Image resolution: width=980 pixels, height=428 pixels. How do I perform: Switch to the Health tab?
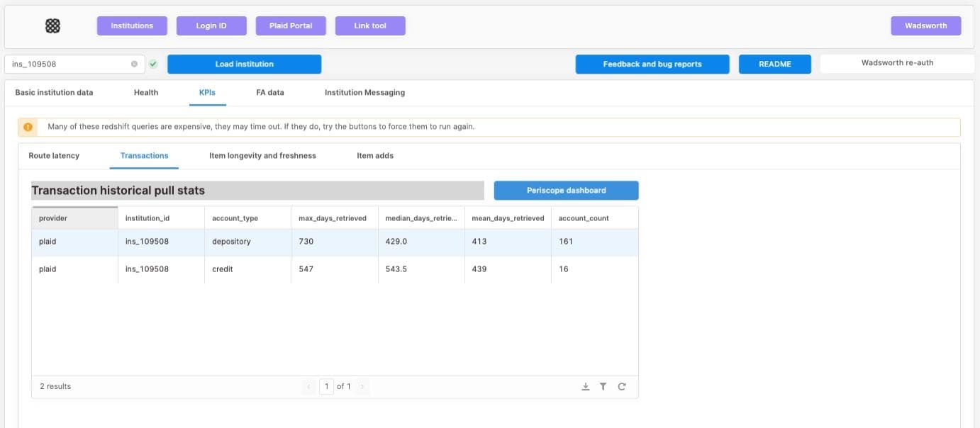pos(146,92)
